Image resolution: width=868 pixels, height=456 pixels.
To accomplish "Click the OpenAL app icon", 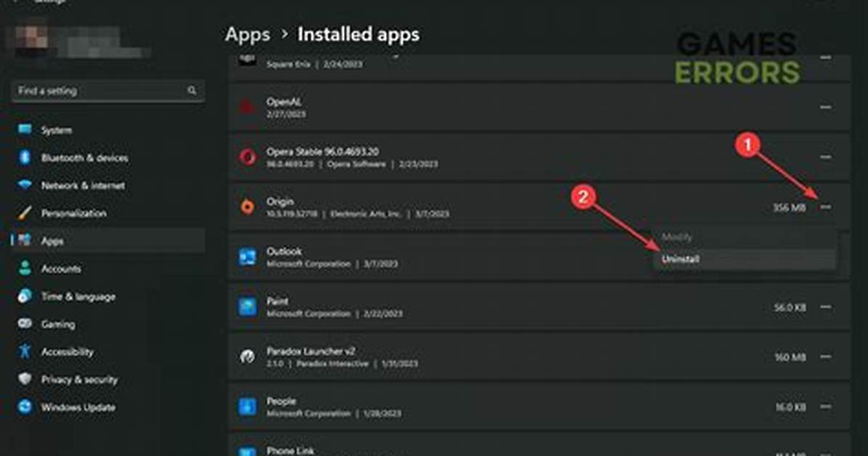I will tap(247, 107).
